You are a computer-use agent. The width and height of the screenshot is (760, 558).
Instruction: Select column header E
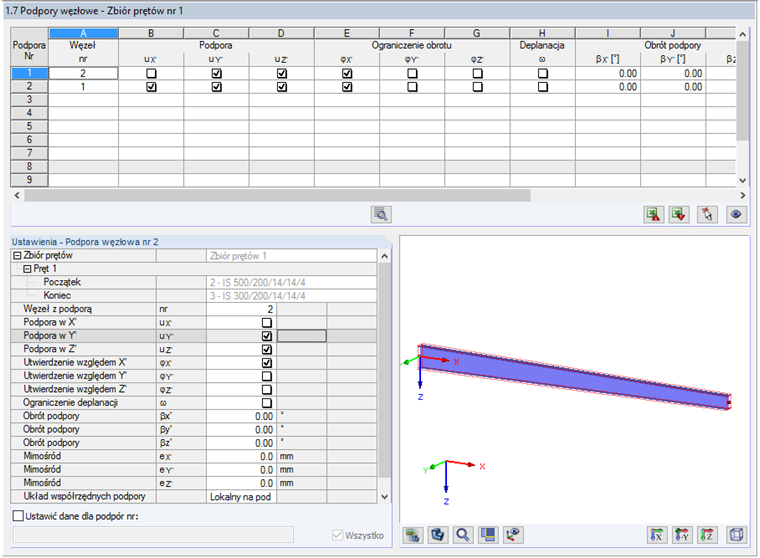(x=347, y=33)
